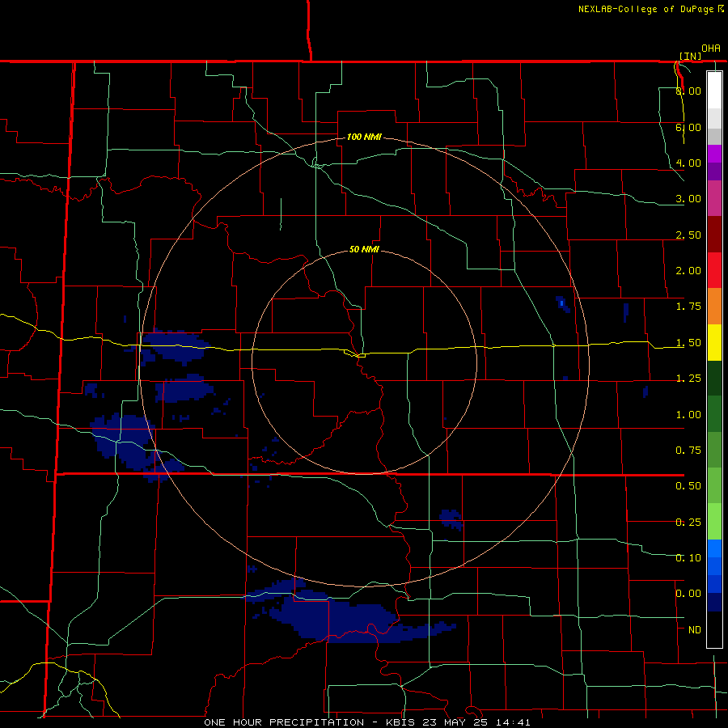Select the 0.75 legend value
This screenshot has width=728, height=728.
[x=688, y=451]
